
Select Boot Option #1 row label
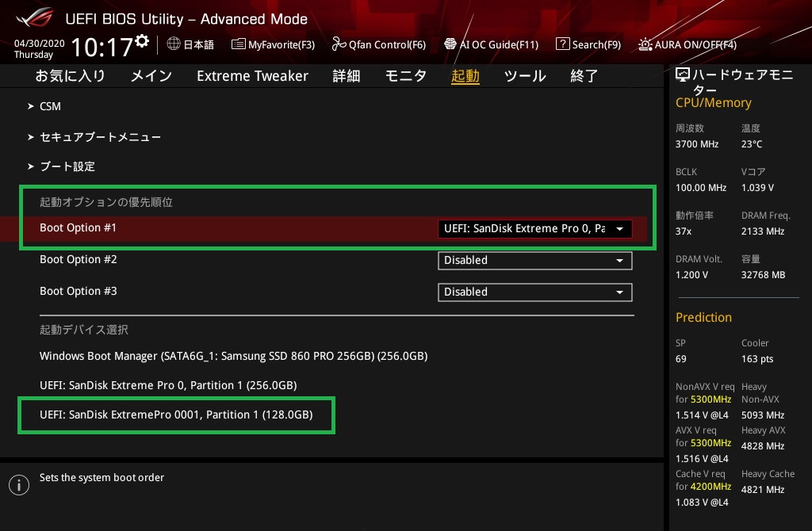click(79, 227)
